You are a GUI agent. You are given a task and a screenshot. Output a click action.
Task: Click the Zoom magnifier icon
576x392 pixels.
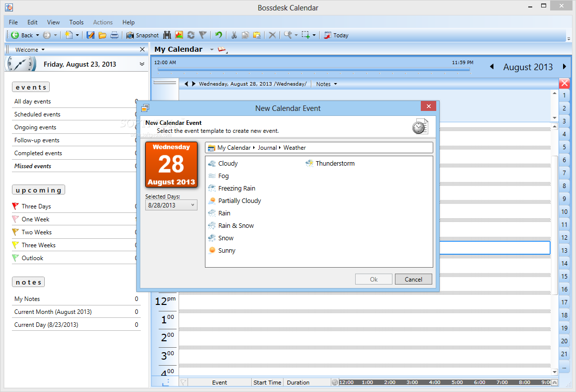pyautogui.click(x=288, y=35)
